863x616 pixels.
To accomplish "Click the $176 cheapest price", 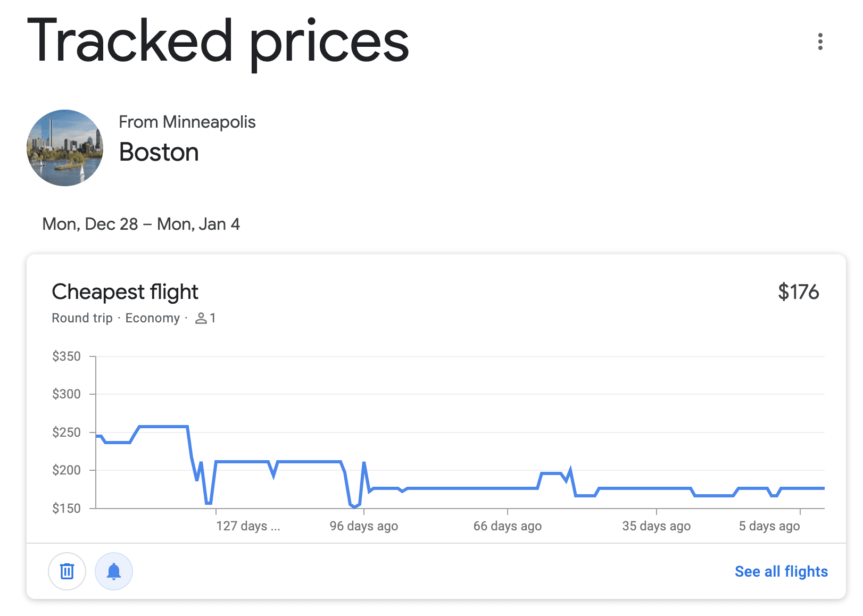I will click(x=798, y=292).
